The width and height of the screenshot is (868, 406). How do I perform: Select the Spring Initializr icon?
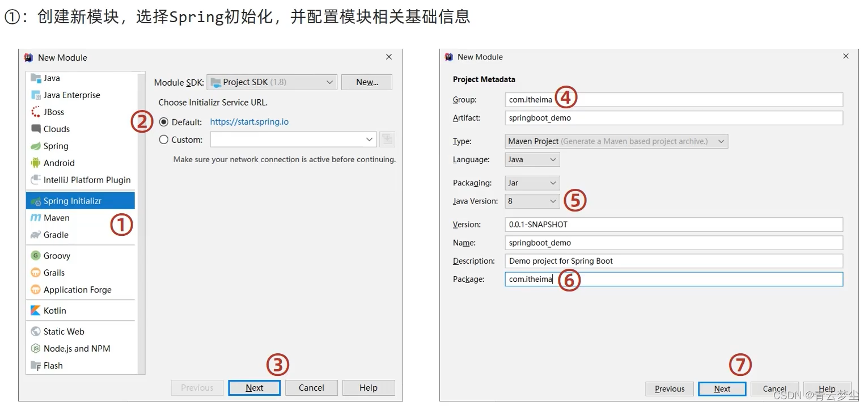[36, 201]
